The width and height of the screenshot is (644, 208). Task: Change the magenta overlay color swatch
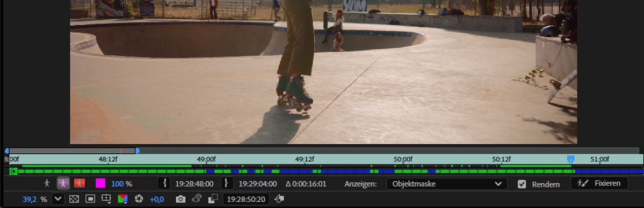100,183
